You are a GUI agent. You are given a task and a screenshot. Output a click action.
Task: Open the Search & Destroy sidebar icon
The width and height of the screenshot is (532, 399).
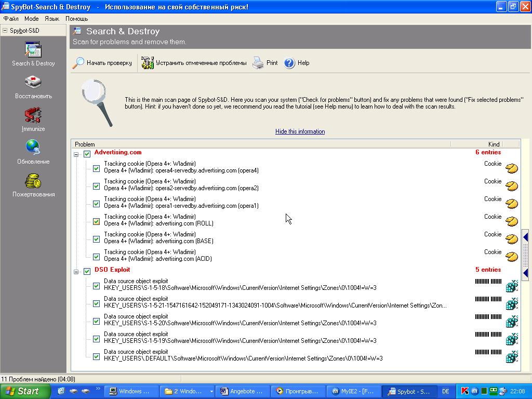pyautogui.click(x=33, y=49)
